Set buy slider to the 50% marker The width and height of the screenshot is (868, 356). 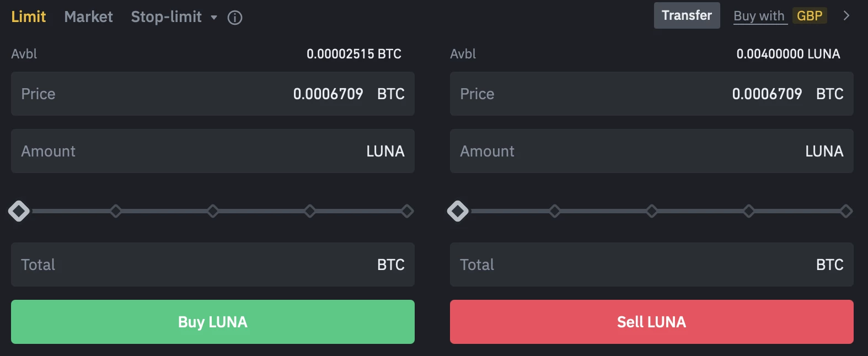[x=213, y=211]
